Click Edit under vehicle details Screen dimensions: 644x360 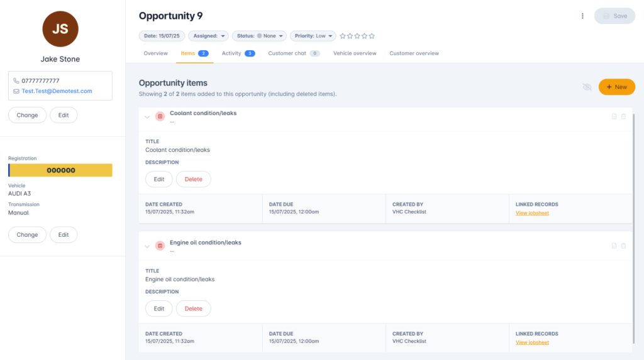pos(64,235)
